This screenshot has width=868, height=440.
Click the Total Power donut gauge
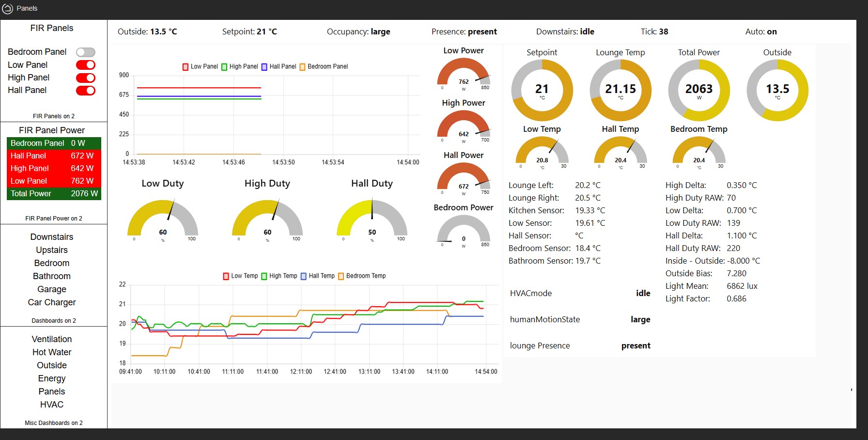[x=698, y=90]
